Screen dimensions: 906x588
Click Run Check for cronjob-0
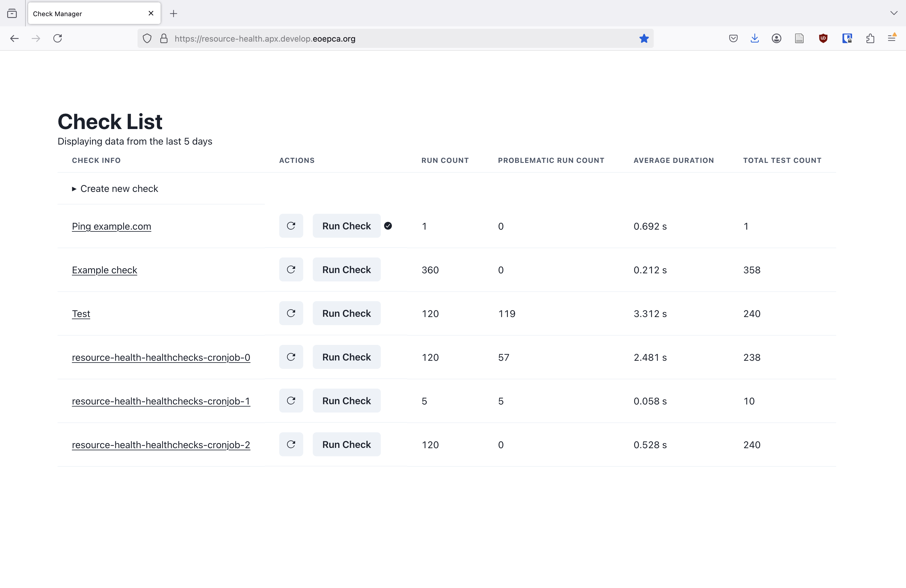click(x=346, y=357)
